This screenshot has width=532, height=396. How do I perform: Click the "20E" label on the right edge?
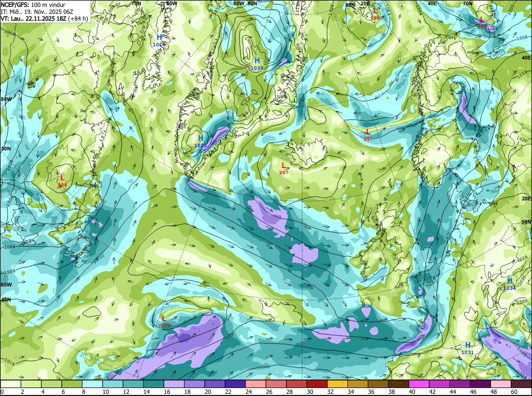point(526,198)
